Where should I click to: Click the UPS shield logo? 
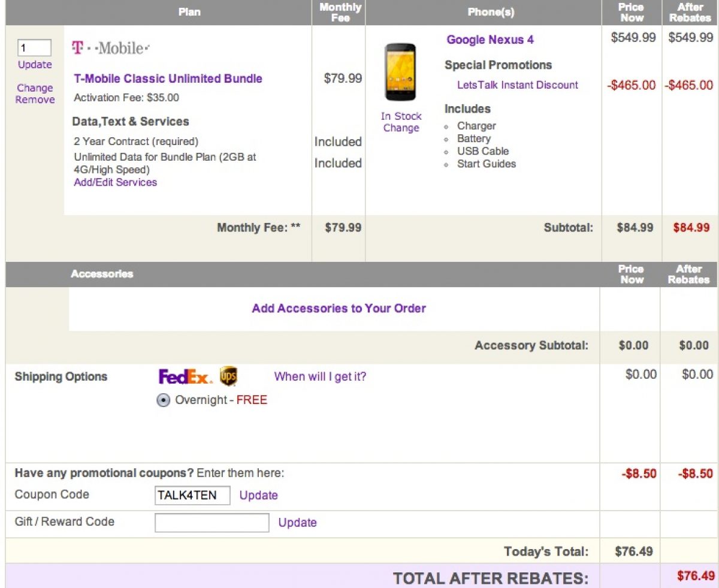[228, 376]
